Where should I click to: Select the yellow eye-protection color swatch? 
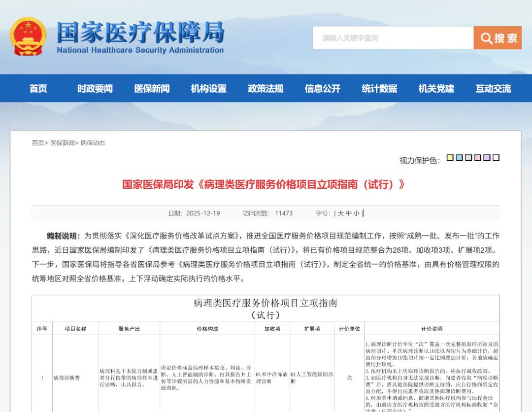click(450, 158)
